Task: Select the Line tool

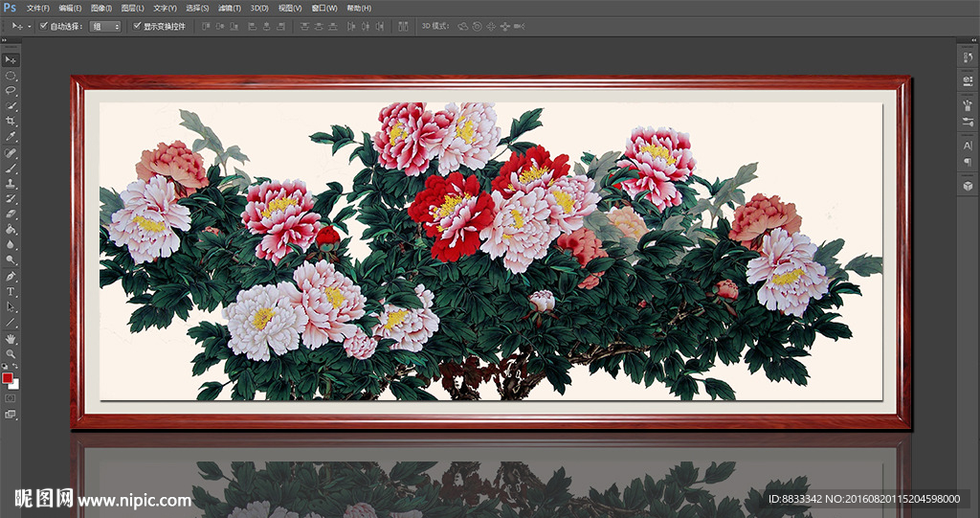Action: click(x=11, y=323)
